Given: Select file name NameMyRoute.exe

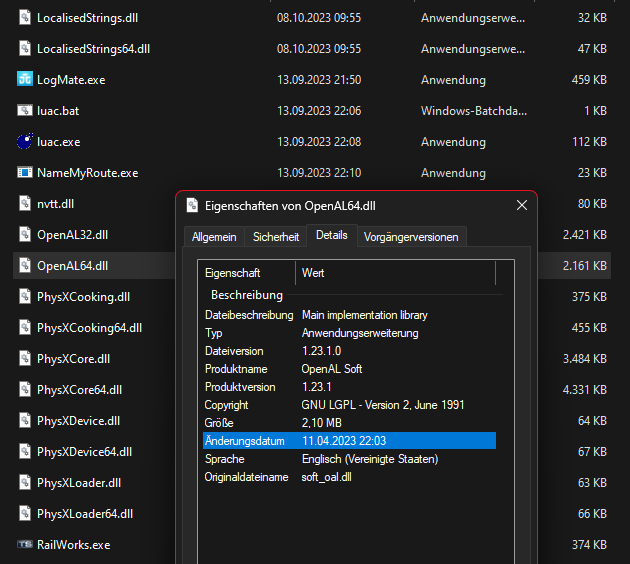Looking at the screenshot, I should coord(88,173).
